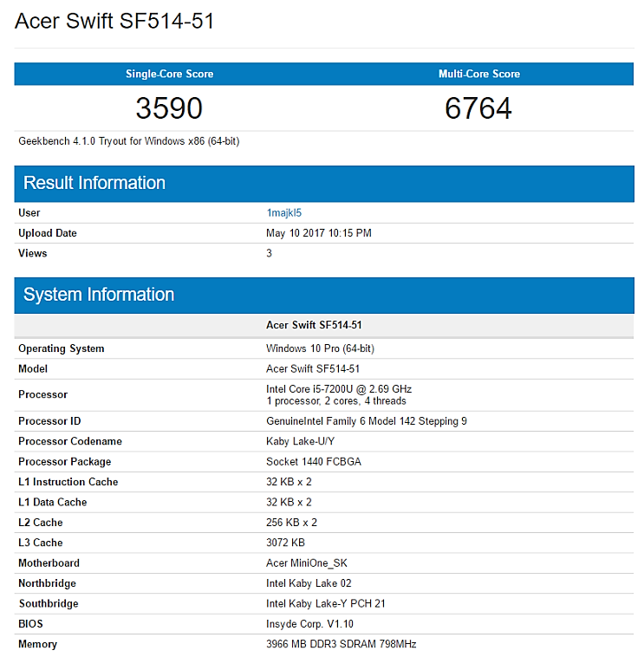Click the multi-core score value 6764
This screenshot has width=644, height=657.
click(478, 108)
